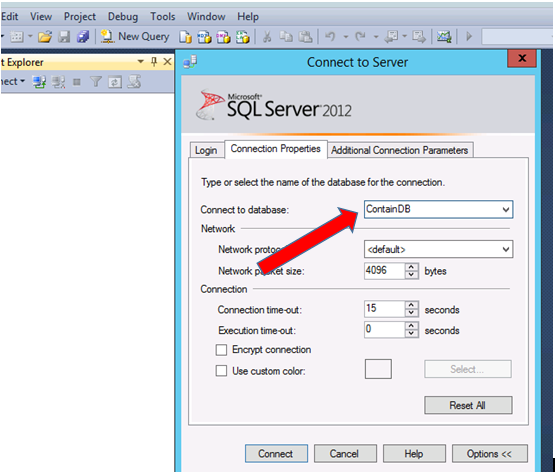Click the Open File folder icon

(45, 36)
